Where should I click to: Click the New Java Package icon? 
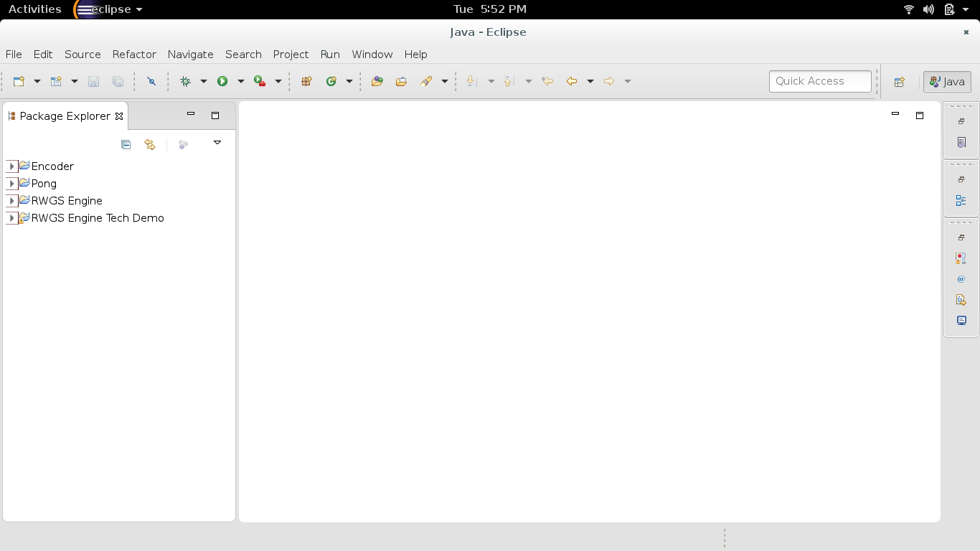pyautogui.click(x=306, y=82)
